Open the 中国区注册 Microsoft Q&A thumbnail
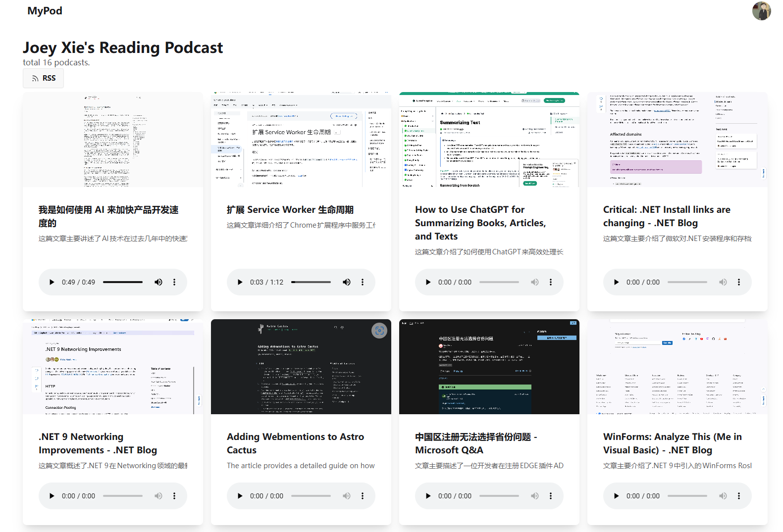The height and width of the screenshot is (532, 783). (x=489, y=367)
